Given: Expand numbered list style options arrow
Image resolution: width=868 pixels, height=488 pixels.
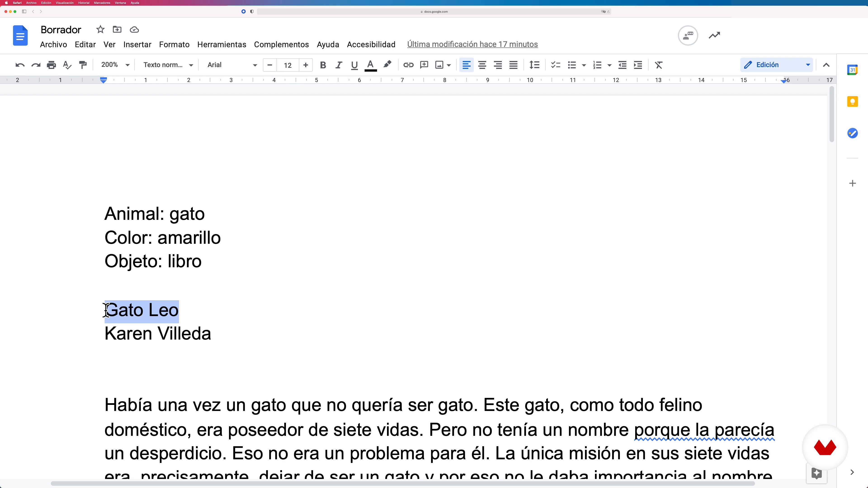Looking at the screenshot, I should coord(609,65).
